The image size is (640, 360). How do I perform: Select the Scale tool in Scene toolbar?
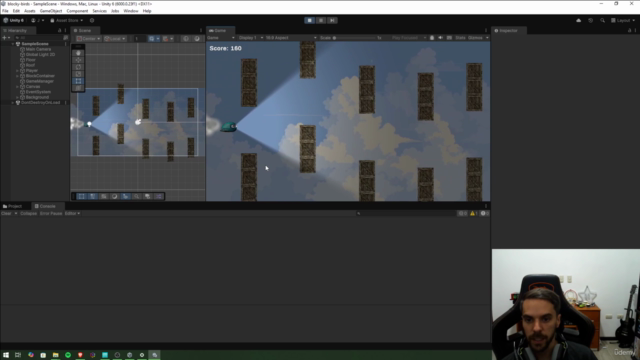pos(78,74)
